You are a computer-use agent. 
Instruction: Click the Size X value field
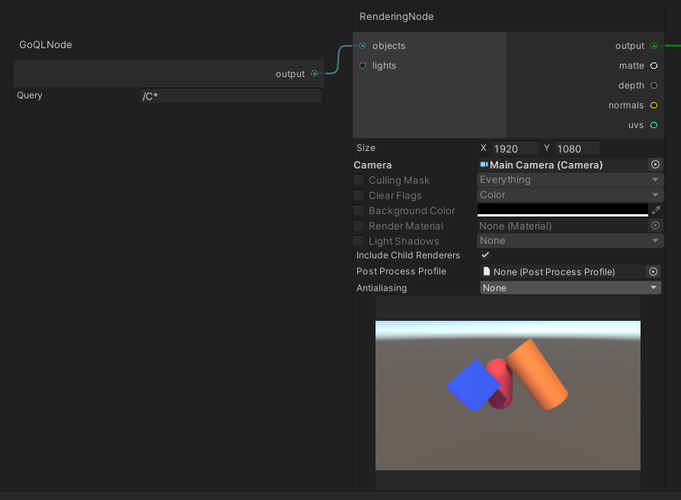tap(514, 148)
